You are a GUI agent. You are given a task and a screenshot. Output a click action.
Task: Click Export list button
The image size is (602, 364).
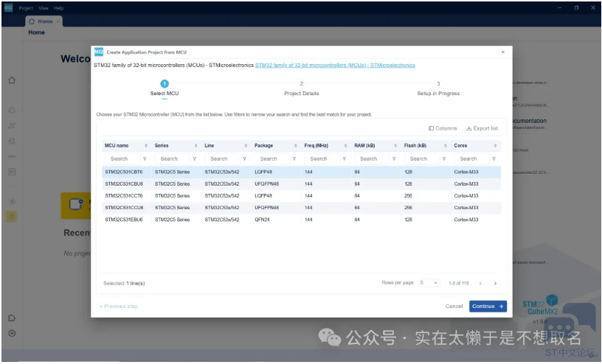[x=482, y=128]
